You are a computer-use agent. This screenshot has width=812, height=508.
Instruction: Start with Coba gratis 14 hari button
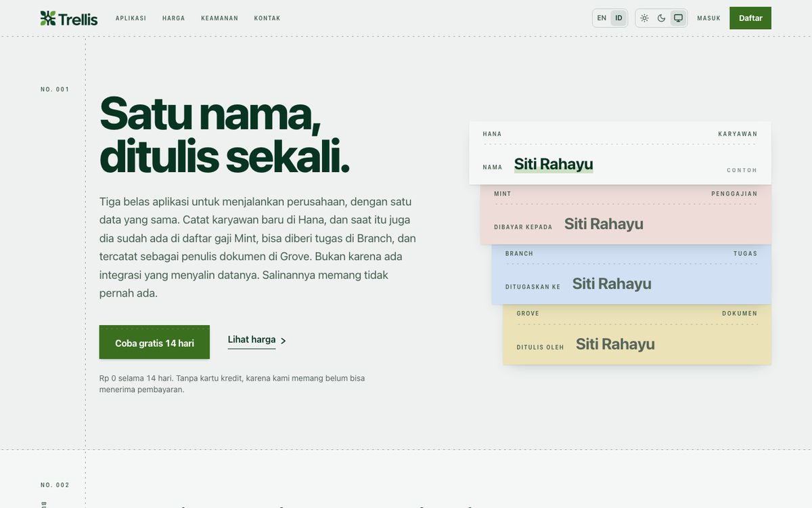154,342
